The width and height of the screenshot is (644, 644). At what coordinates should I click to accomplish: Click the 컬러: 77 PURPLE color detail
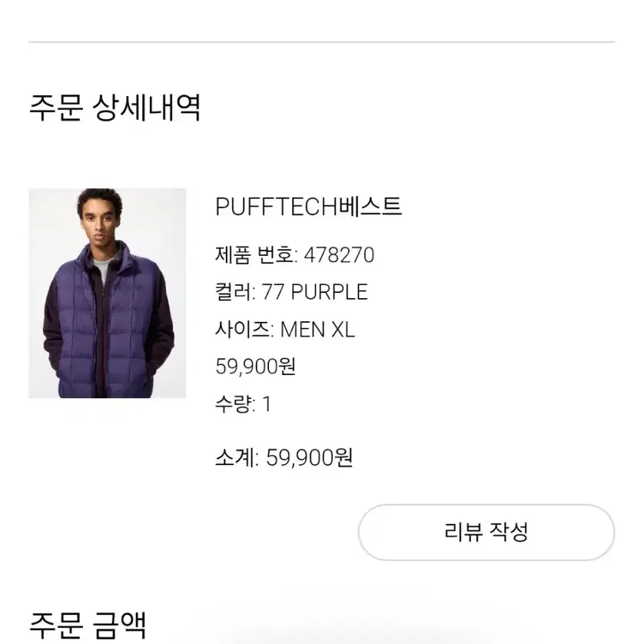(x=290, y=291)
